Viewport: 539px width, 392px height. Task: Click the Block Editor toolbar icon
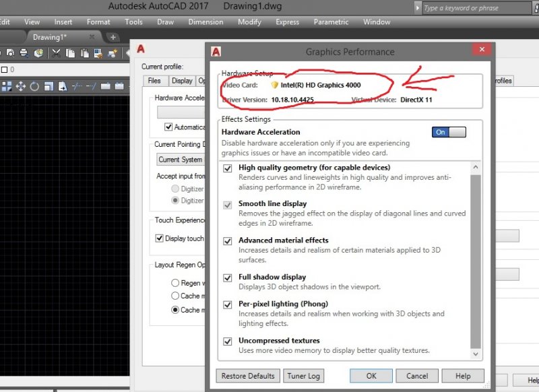coord(113,53)
